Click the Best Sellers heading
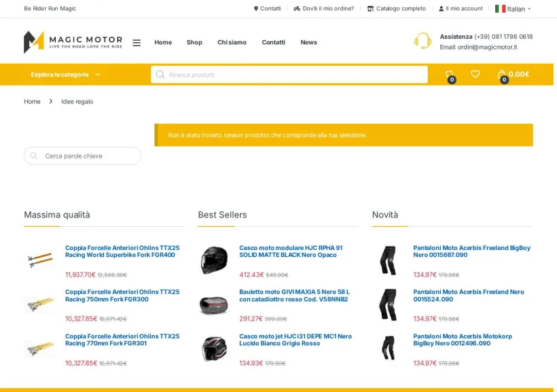 point(222,215)
